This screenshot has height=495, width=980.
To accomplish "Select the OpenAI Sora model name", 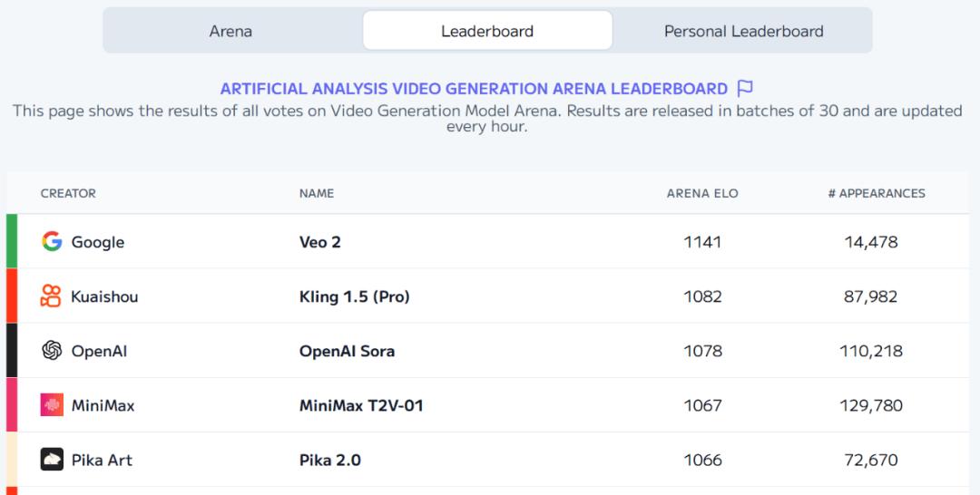I will tap(347, 351).
